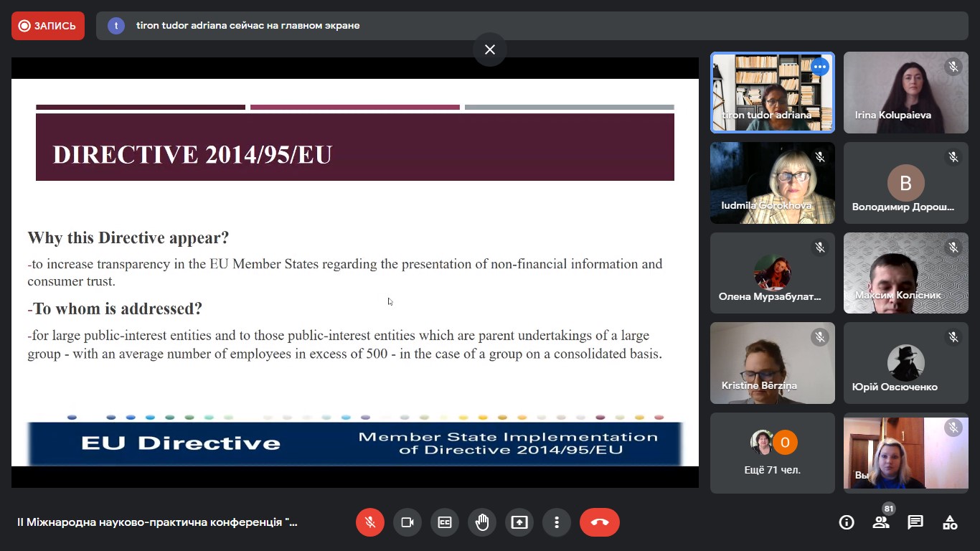Click the present screen icon

519,522
